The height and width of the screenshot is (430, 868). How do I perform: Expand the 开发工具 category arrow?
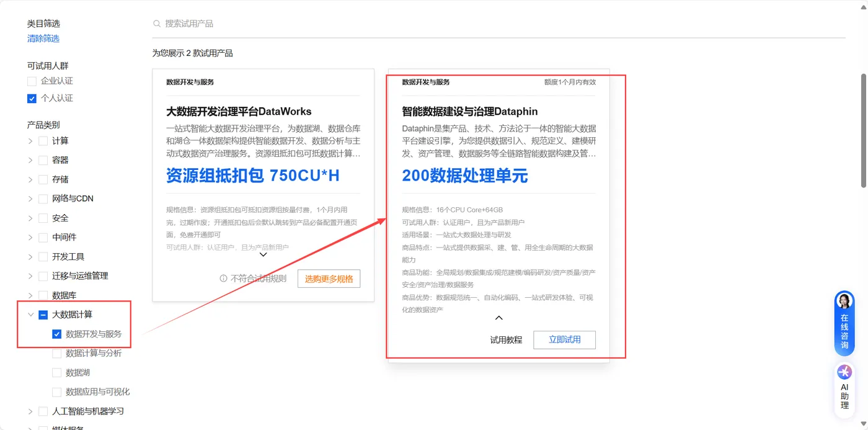(x=30, y=256)
